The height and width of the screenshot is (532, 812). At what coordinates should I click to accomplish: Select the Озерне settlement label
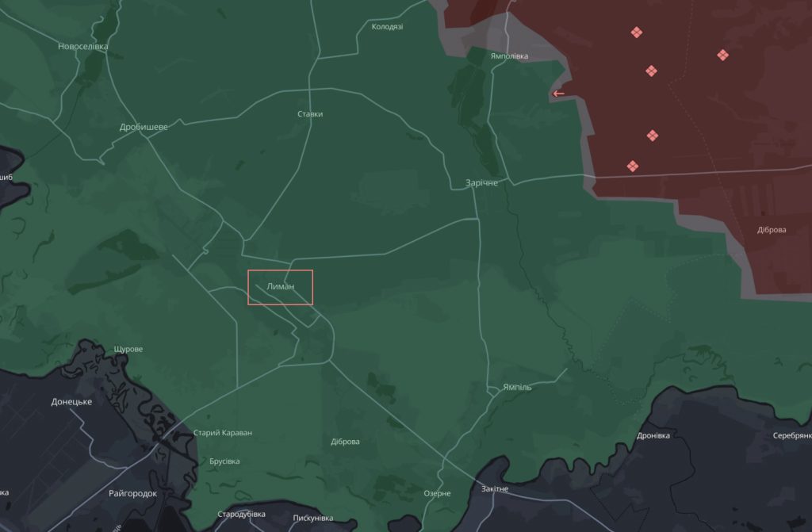[437, 493]
